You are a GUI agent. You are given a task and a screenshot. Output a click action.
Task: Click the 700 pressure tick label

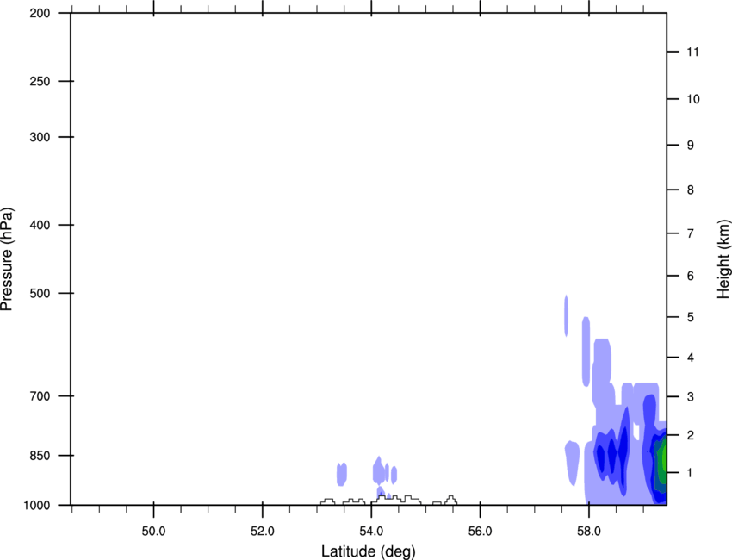[x=40, y=396]
